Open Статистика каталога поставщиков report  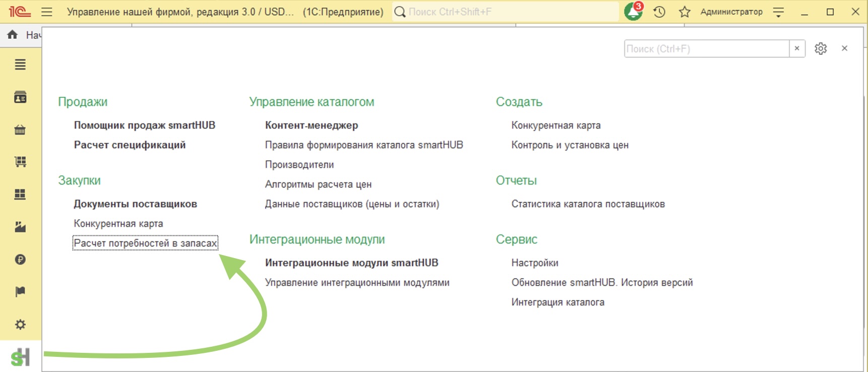pyautogui.click(x=588, y=204)
